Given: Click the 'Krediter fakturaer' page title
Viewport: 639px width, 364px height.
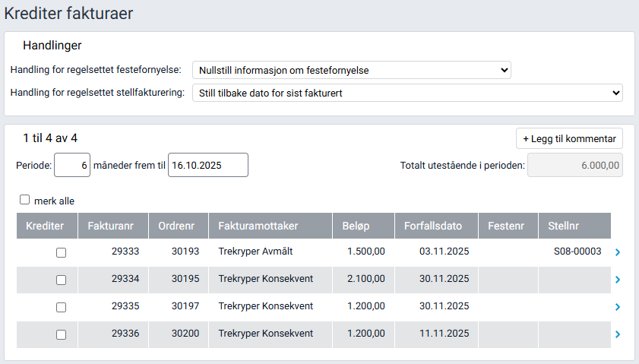Looking at the screenshot, I should pos(68,13).
